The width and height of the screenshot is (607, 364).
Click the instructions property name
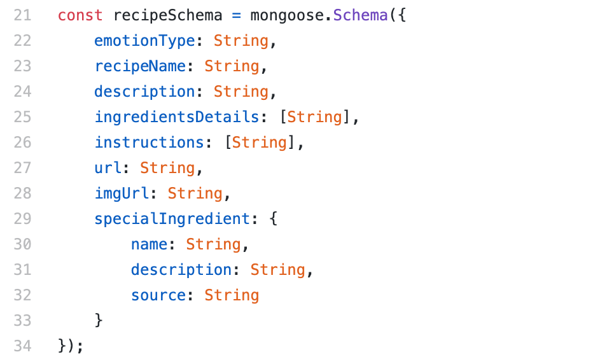(x=149, y=143)
